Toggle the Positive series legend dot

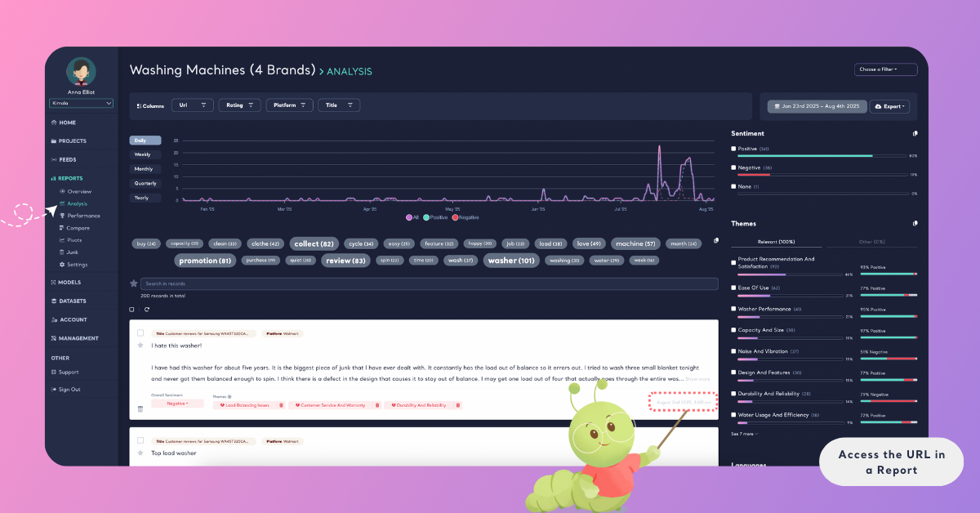(x=426, y=217)
